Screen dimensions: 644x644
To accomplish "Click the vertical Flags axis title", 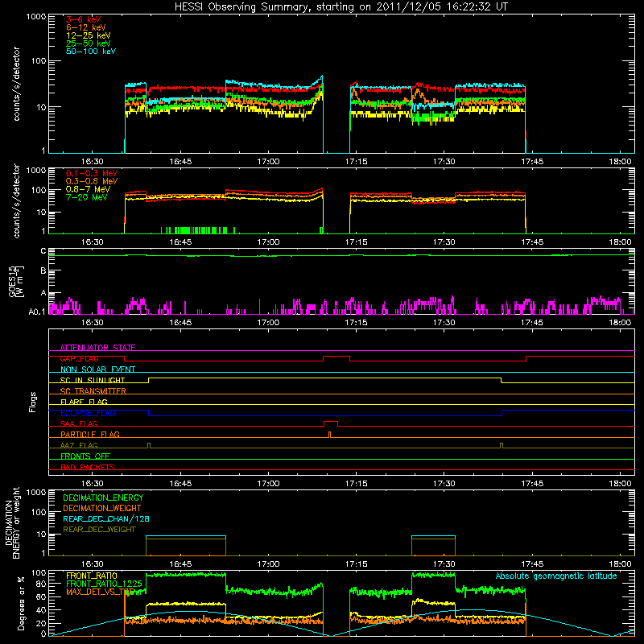I will pos(33,402).
